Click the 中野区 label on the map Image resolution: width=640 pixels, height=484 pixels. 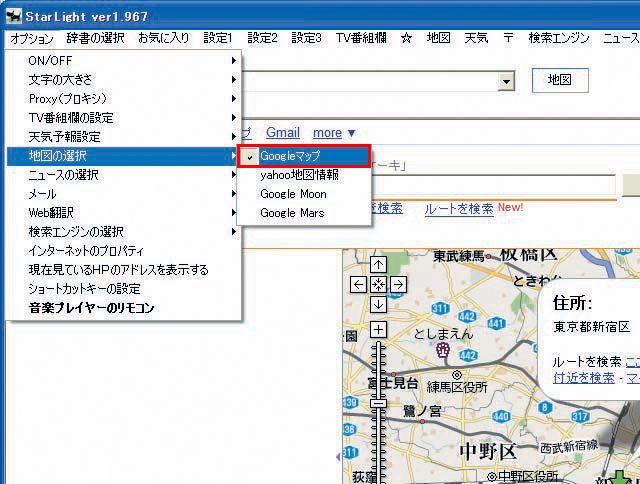click(489, 452)
